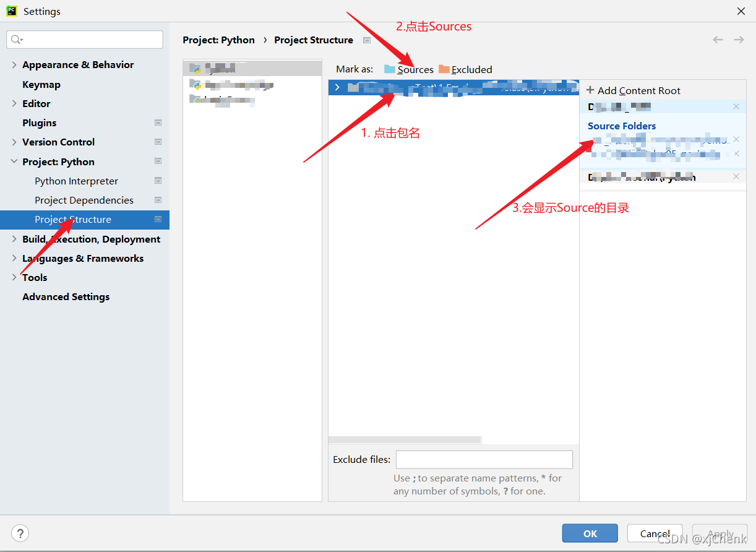Click the settings search field

(85, 40)
